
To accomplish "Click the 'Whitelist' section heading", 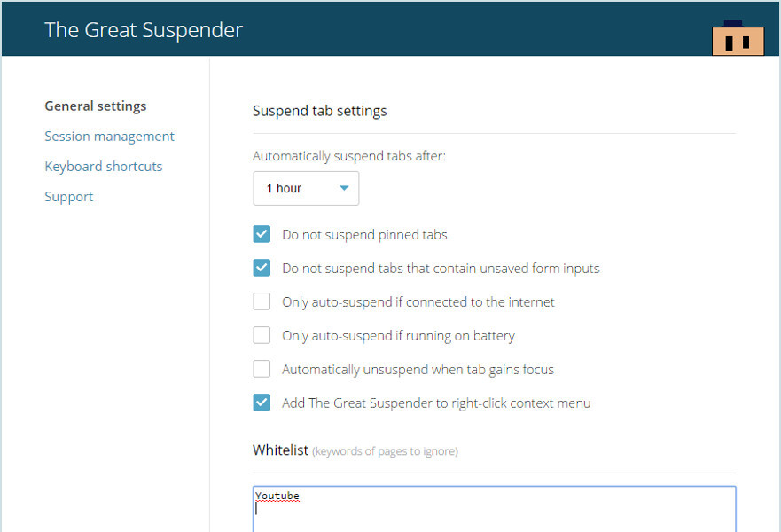I will click(280, 450).
